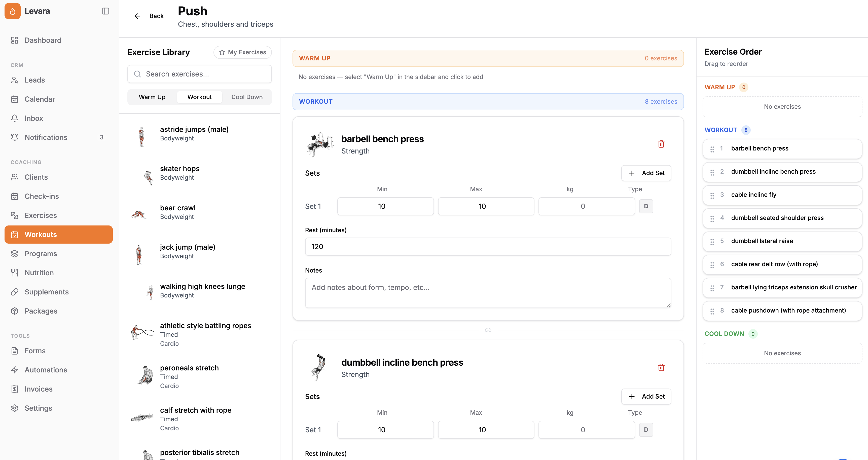The height and width of the screenshot is (460, 868).
Task: Add calf stretch with rope exercise
Action: (x=199, y=419)
